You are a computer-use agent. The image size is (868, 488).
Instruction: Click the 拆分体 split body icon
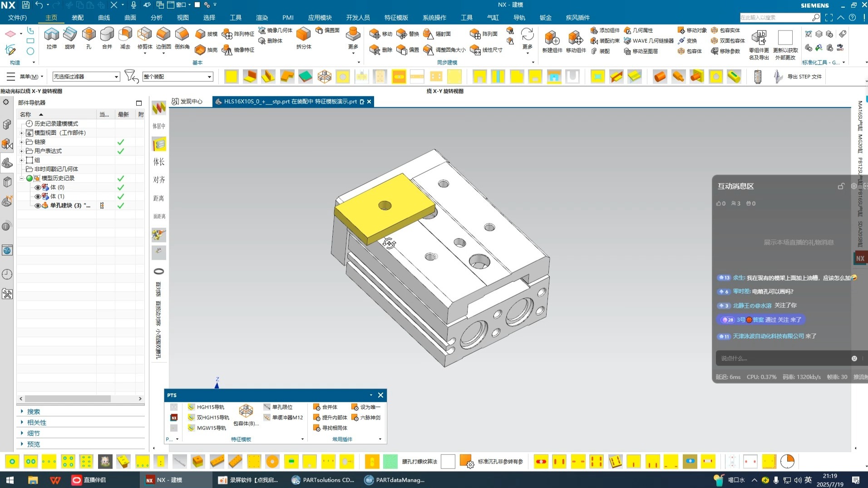point(303,35)
